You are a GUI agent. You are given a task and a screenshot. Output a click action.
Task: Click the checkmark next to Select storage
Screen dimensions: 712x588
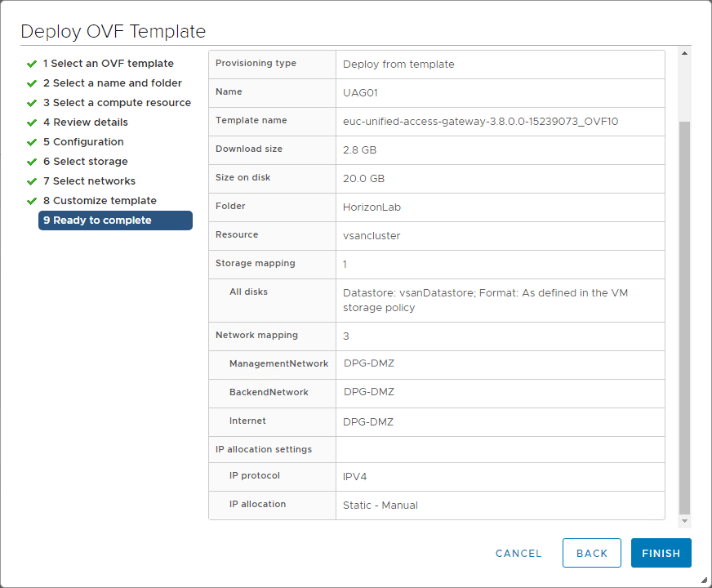click(x=32, y=161)
